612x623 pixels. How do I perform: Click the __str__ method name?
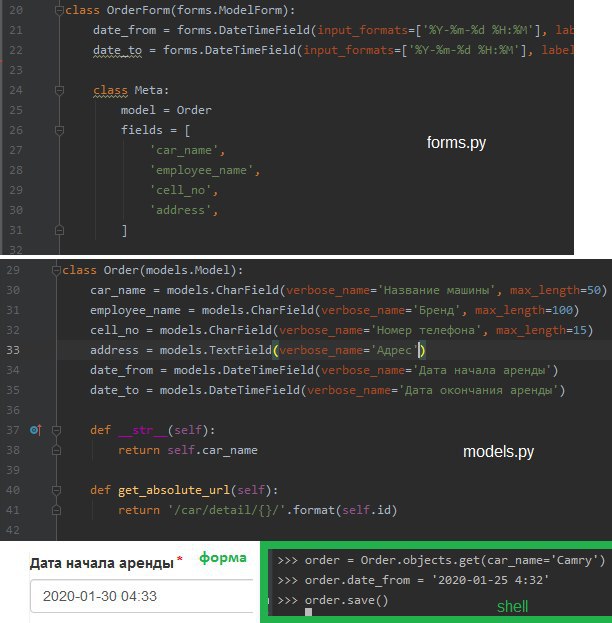tap(143, 430)
